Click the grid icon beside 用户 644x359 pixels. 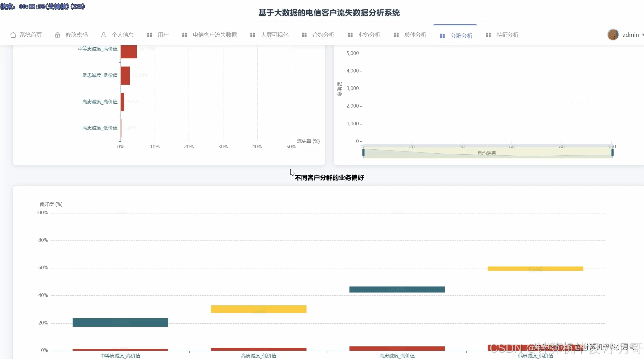150,35
